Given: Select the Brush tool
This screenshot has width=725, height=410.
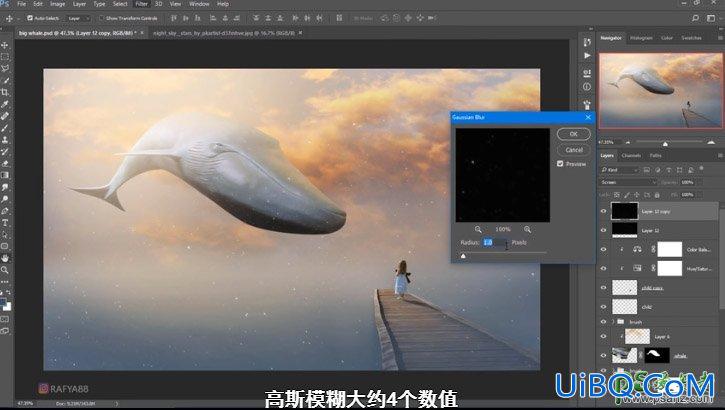Looking at the screenshot, I should click(x=5, y=128).
